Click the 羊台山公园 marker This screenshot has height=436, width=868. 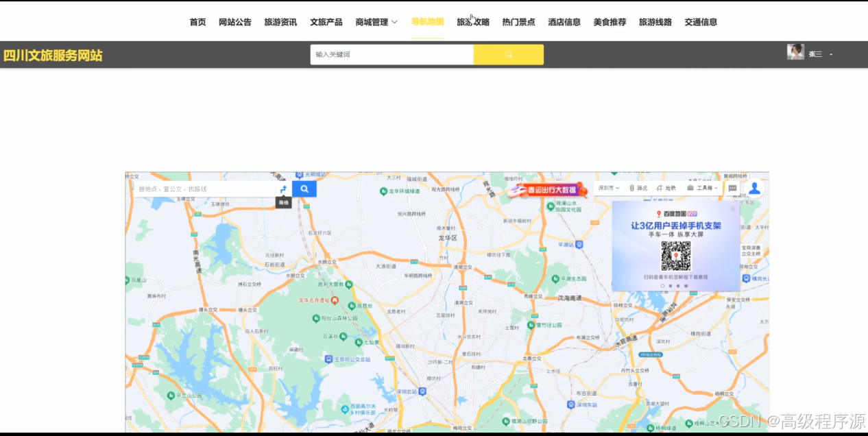click(x=170, y=395)
